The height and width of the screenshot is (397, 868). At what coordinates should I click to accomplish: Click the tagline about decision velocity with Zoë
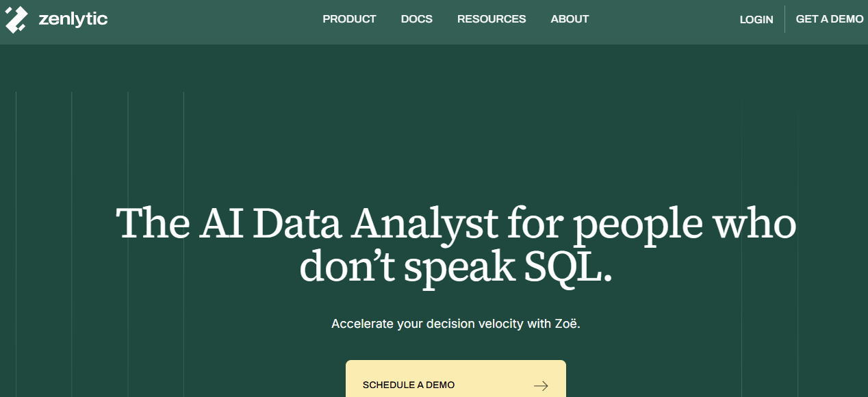pos(456,322)
